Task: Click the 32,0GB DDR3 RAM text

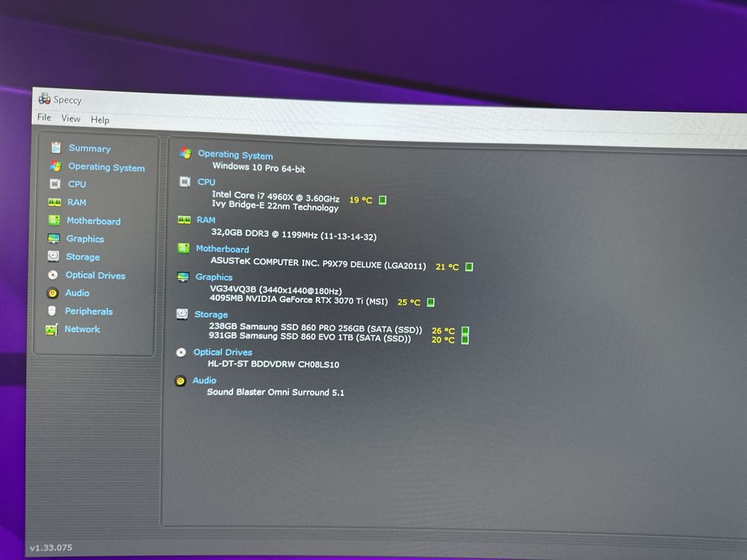Action: (294, 234)
